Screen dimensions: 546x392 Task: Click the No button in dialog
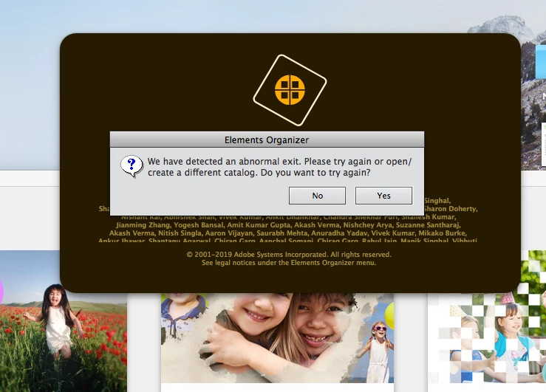[317, 196]
